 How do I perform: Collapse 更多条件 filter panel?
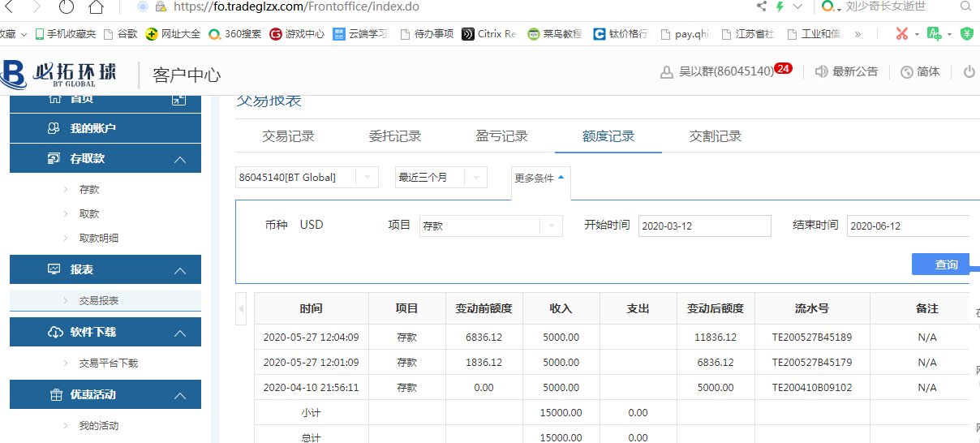pos(540,178)
